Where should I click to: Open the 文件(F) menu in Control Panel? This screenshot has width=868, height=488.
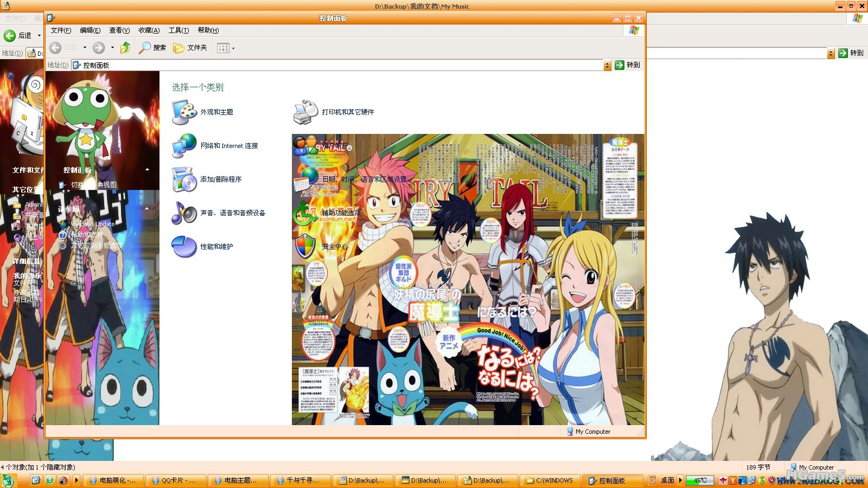(61, 30)
